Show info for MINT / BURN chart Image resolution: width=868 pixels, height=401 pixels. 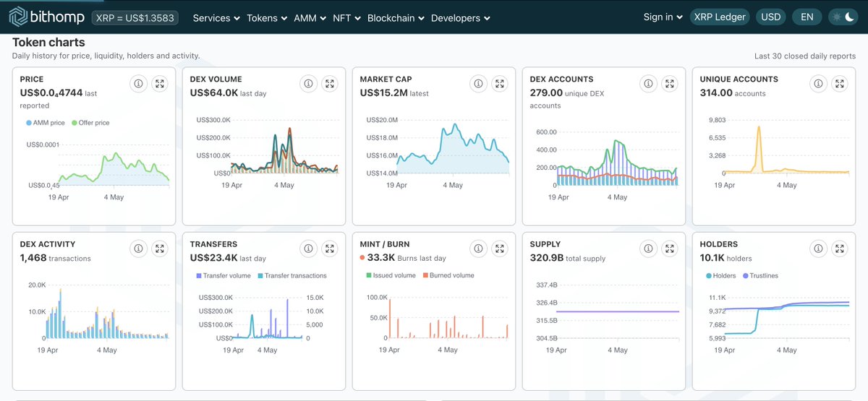pyautogui.click(x=478, y=249)
